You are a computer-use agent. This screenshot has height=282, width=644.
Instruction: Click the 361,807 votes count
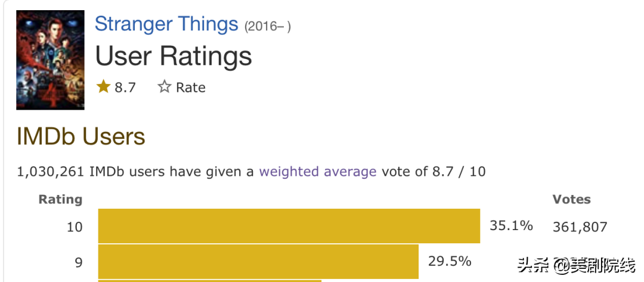coord(580,227)
